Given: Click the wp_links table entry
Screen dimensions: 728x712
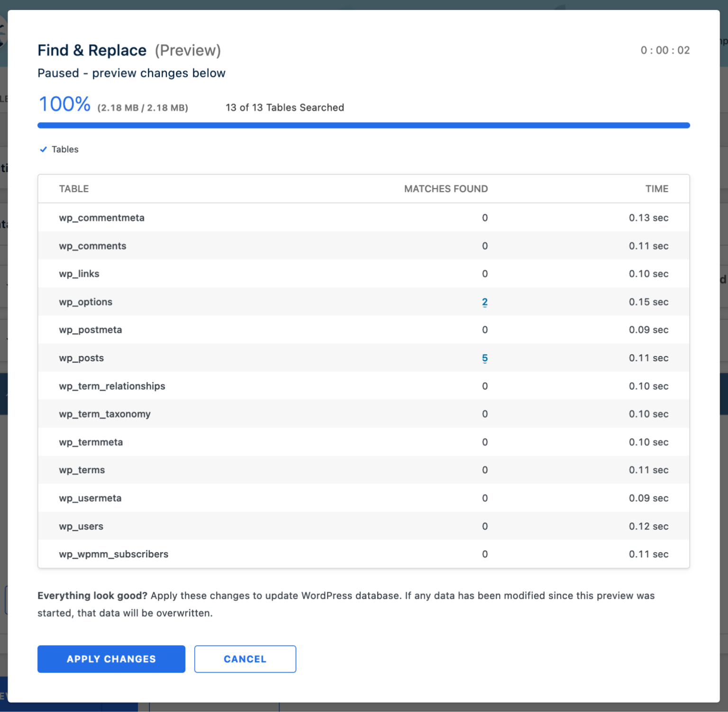Looking at the screenshot, I should 79,274.
